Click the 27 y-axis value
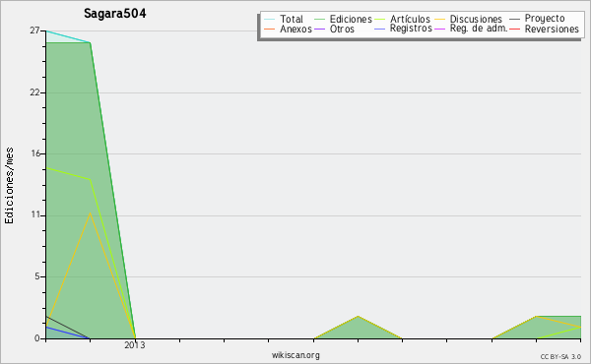The image size is (591, 364). [x=34, y=30]
